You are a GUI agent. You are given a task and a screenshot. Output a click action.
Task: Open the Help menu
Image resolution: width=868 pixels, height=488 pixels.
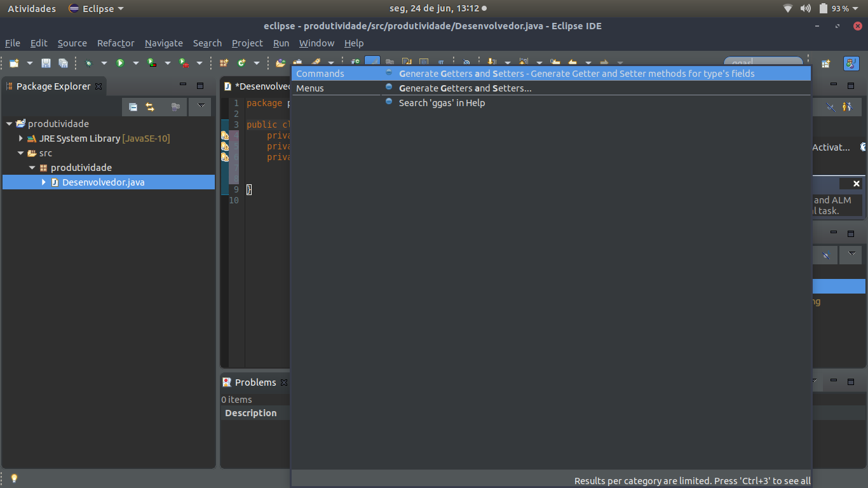pos(354,43)
